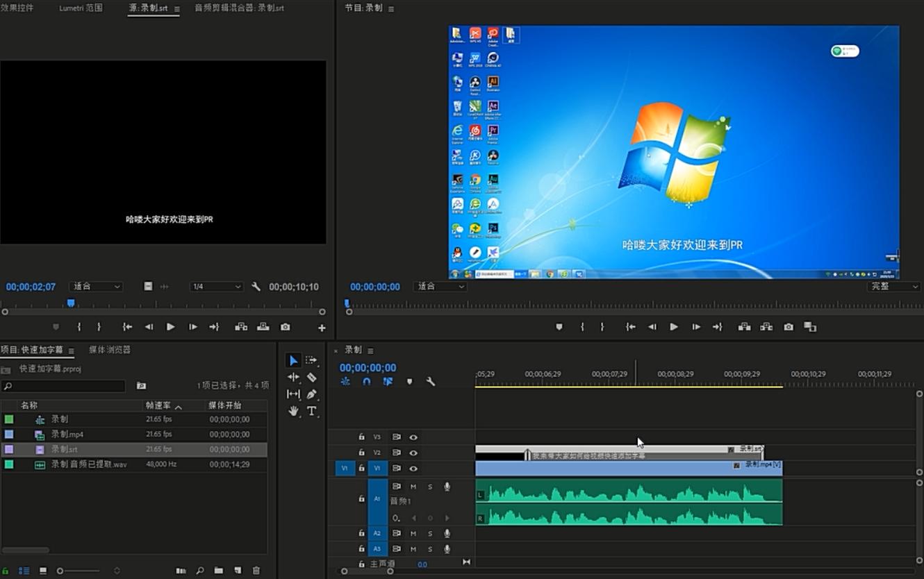Toggle lock on track V3

point(361,437)
